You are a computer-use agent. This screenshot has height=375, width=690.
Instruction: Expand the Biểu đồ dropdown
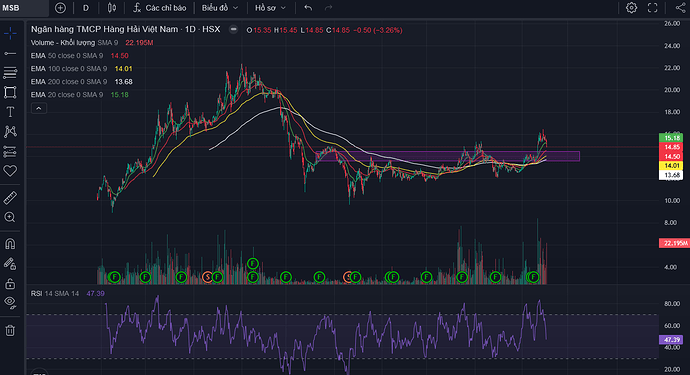point(220,8)
